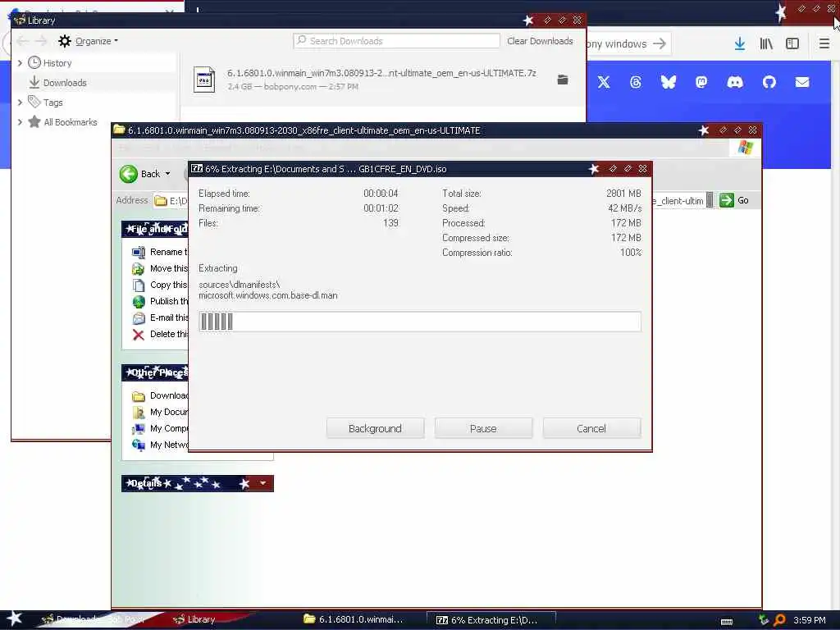Screen dimensions: 840x630
Task: Click Library forward arrow
Action: pos(41,41)
